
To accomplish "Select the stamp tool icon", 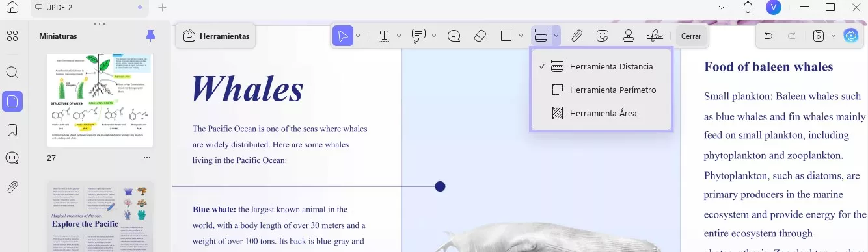I will click(x=629, y=36).
